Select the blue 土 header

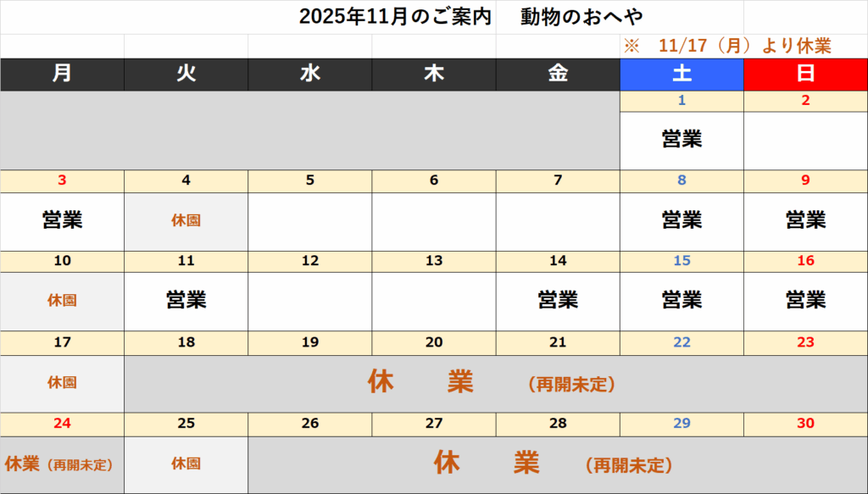click(682, 74)
